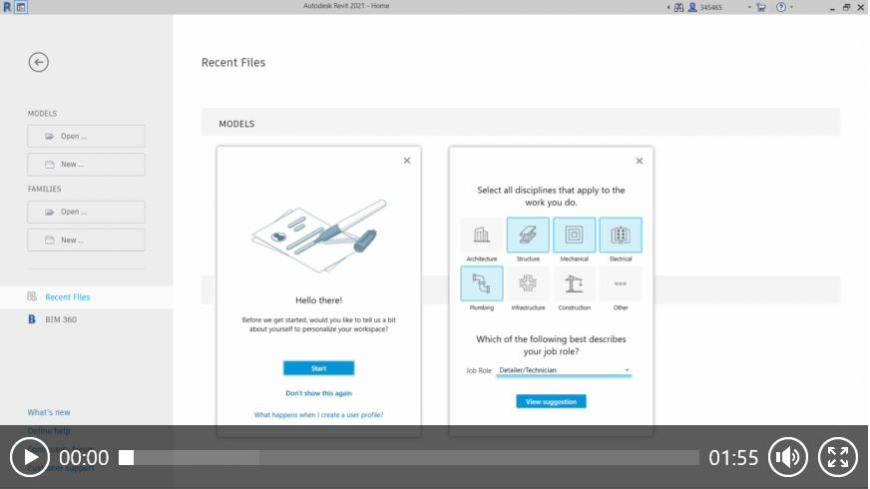The width and height of the screenshot is (870, 489).
Task: Mute the video volume speaker icon
Action: [788, 457]
